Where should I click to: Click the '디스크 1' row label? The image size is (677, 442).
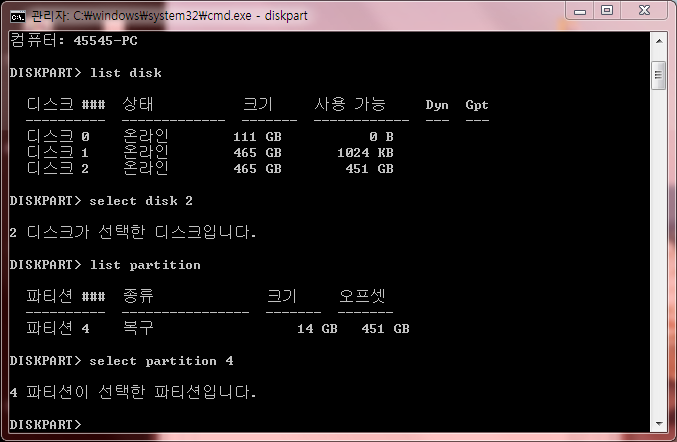(58, 152)
